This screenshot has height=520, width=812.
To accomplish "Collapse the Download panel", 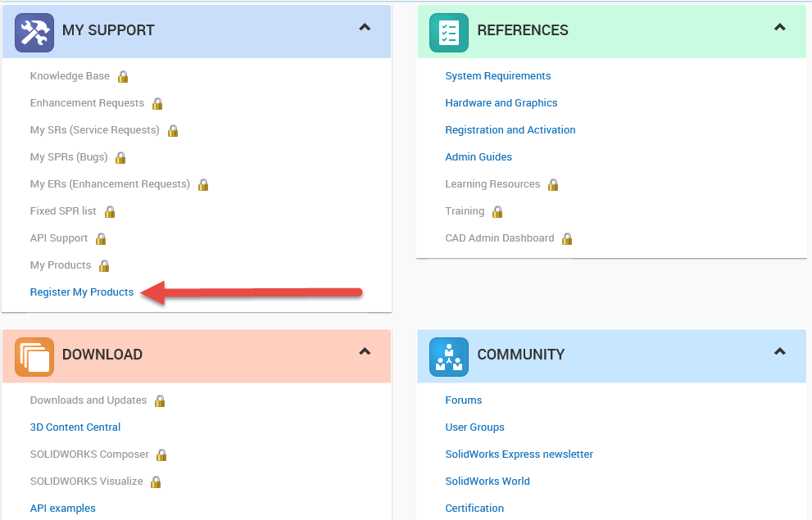I will 365,352.
